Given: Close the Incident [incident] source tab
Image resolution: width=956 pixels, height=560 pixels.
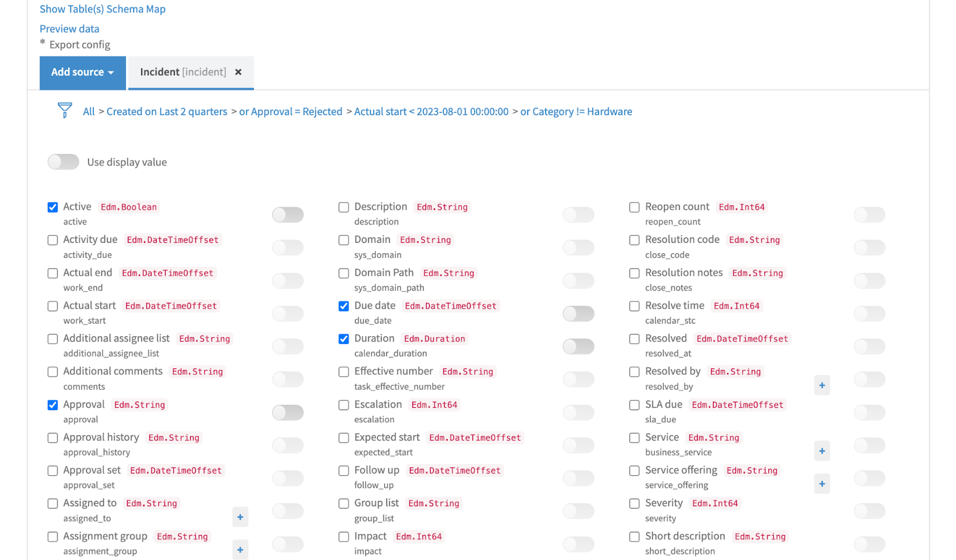Looking at the screenshot, I should [238, 72].
